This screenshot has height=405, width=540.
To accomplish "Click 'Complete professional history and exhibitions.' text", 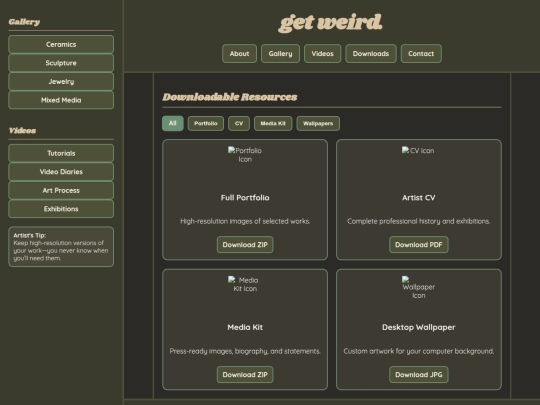I will (418, 221).
